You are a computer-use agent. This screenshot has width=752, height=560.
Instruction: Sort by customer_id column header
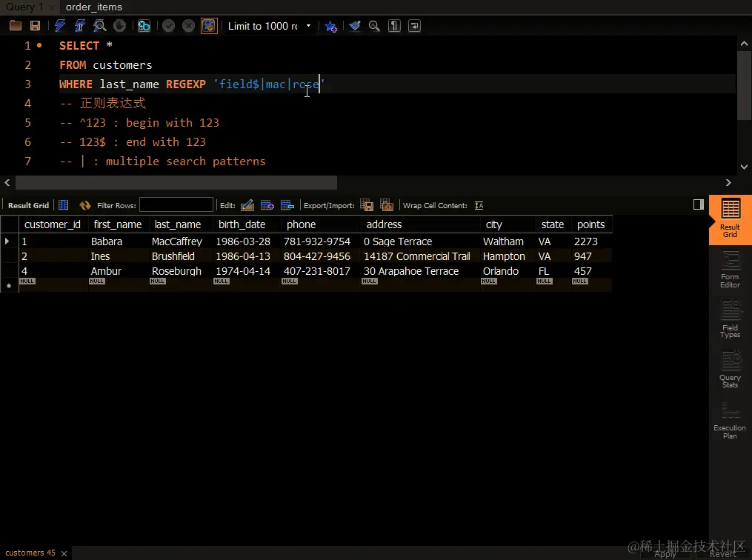53,224
